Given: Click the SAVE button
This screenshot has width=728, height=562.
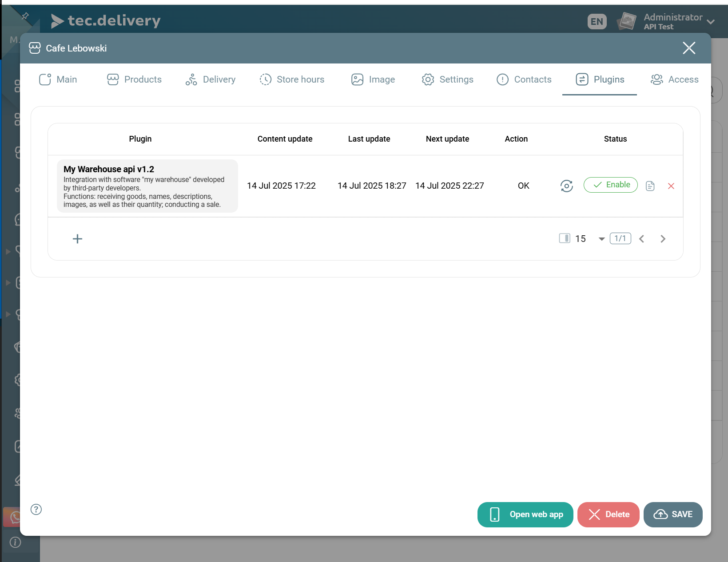Looking at the screenshot, I should pos(673,515).
